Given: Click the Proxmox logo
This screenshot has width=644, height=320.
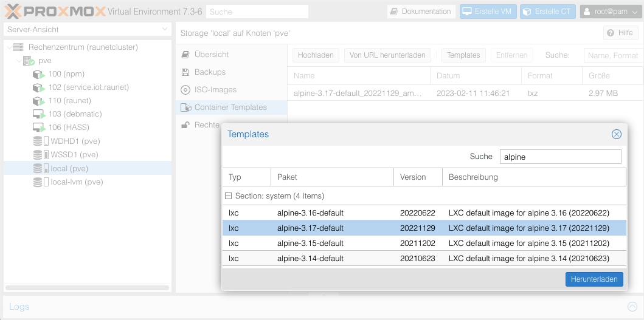Looking at the screenshot, I should click(x=55, y=12).
